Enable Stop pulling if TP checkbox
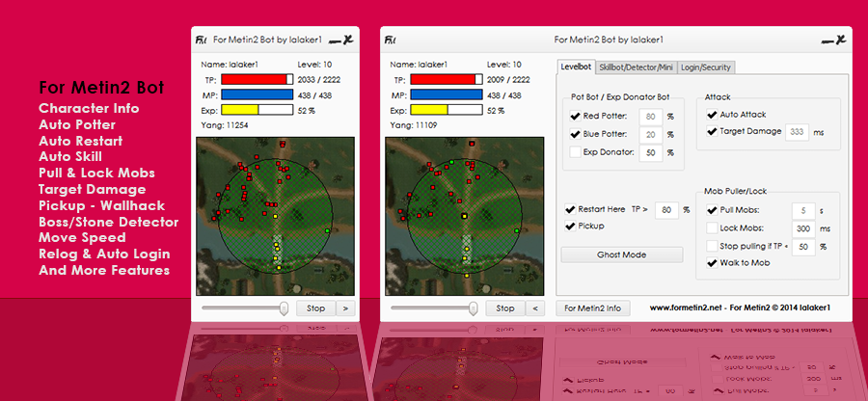The width and height of the screenshot is (868, 401). [713, 246]
